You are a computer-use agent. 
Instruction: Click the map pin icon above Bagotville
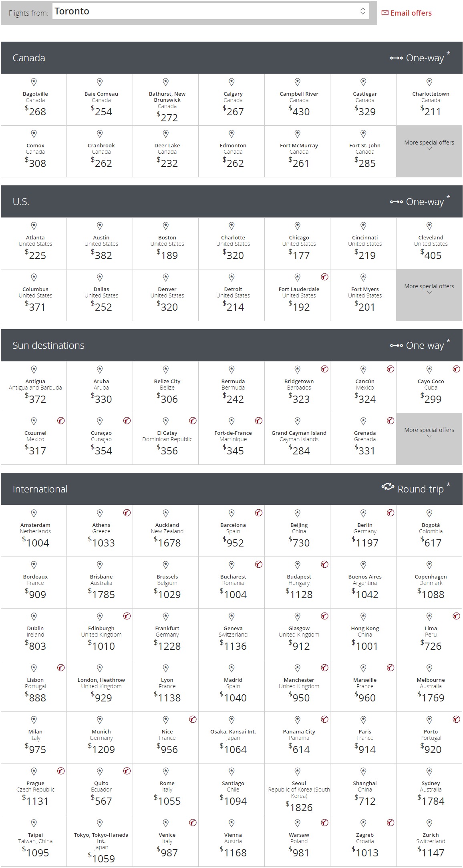(x=34, y=82)
